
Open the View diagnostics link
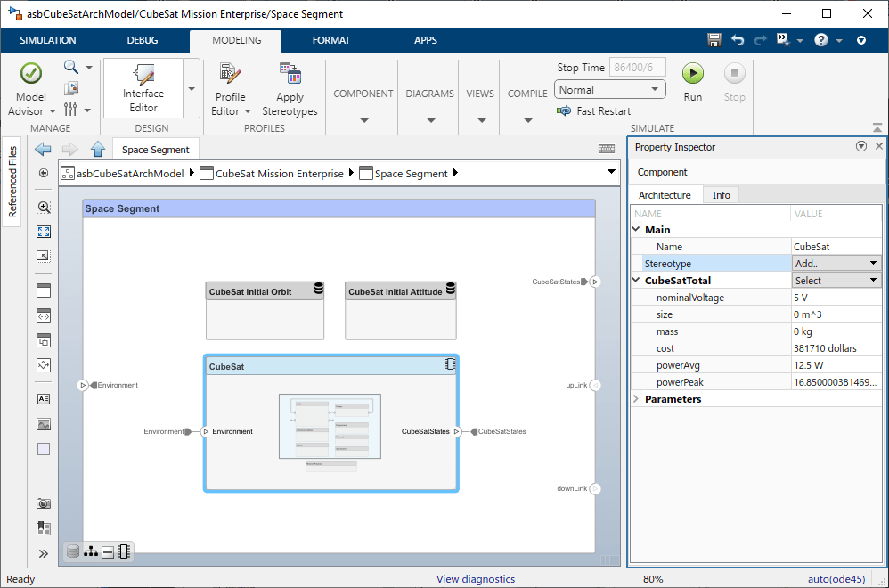coord(476,579)
